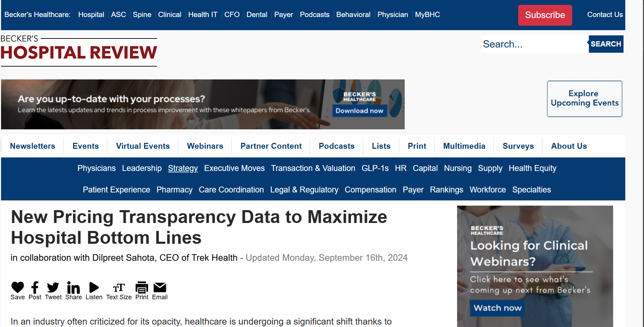Select Transaction & Valuation category
This screenshot has height=327, width=644.
[x=313, y=168]
